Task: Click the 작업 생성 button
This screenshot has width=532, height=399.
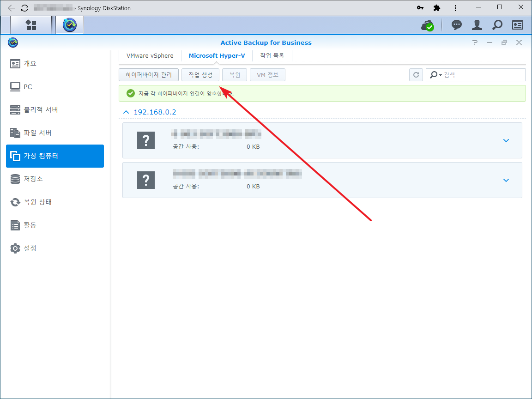Action: point(200,75)
